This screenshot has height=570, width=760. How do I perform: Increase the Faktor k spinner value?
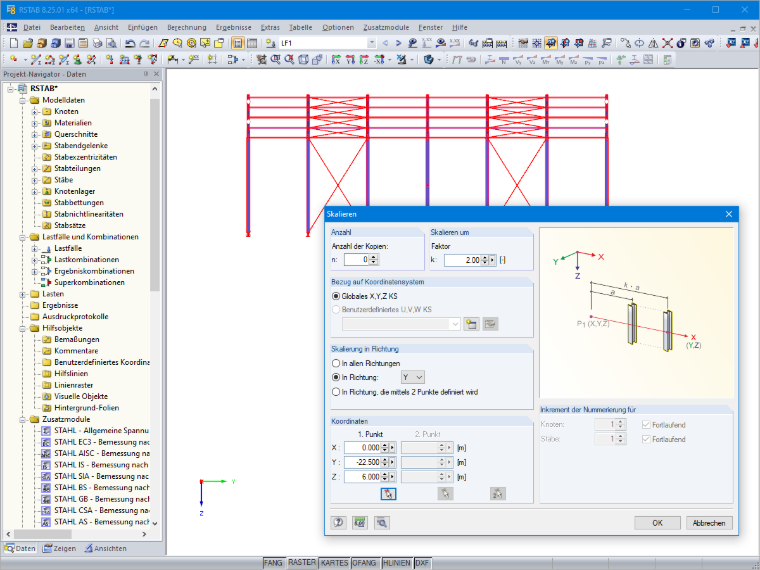coord(485,257)
